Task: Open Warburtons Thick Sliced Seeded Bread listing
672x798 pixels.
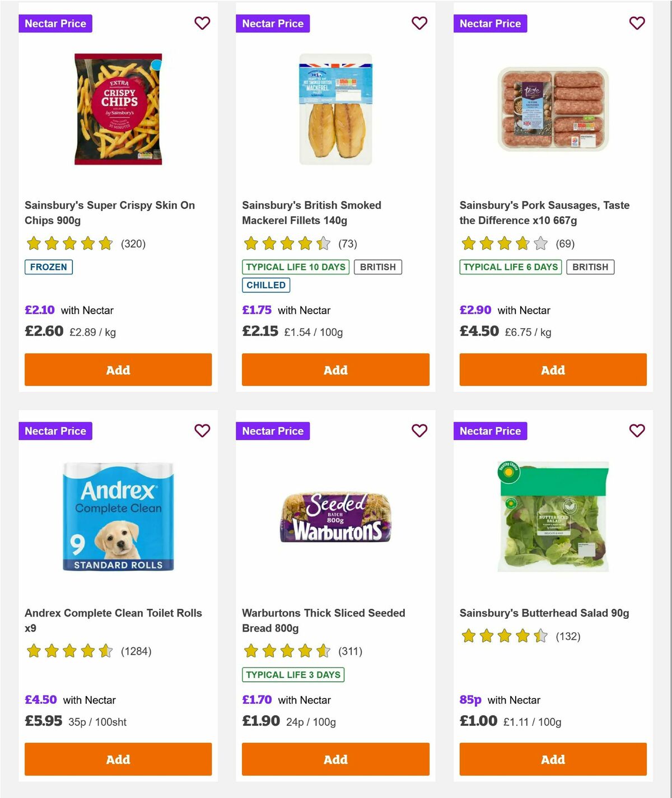Action: (323, 620)
